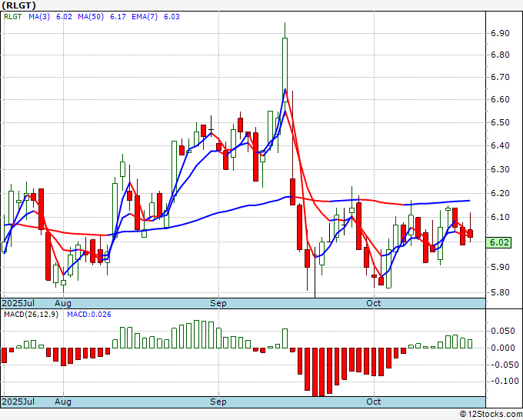Click Oct on the MACD date axis

point(373,402)
